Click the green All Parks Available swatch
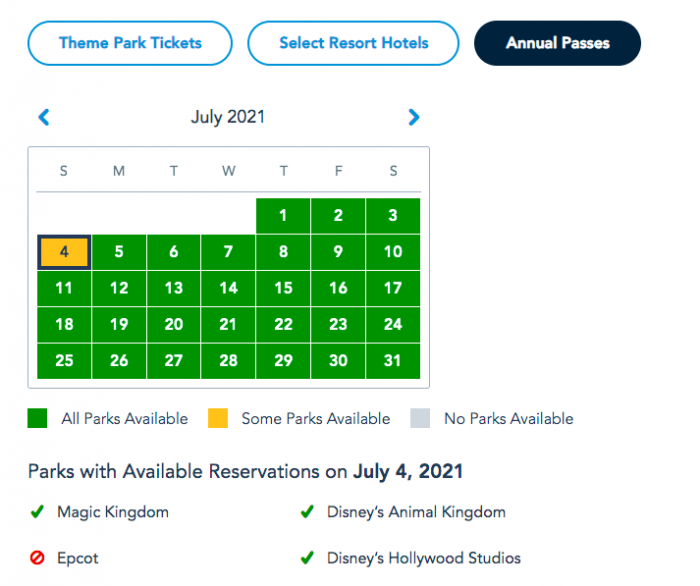The image size is (700, 586). (x=37, y=419)
